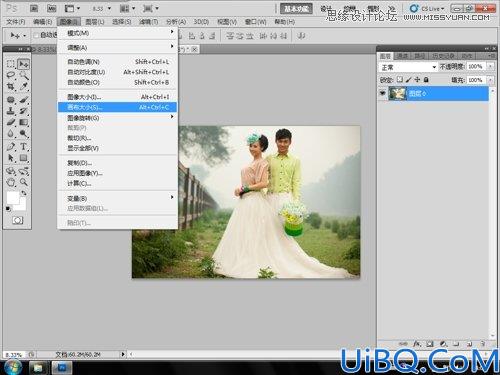The height and width of the screenshot is (375, 500).
Task: Launch Bridge from the application bar
Action: pyautogui.click(x=34, y=8)
